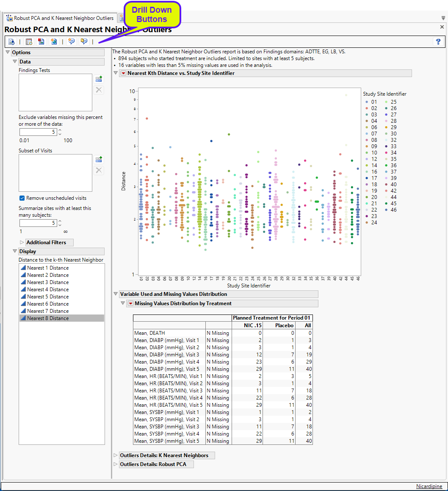Click the drill down icon with red square

pyautogui.click(x=41, y=41)
